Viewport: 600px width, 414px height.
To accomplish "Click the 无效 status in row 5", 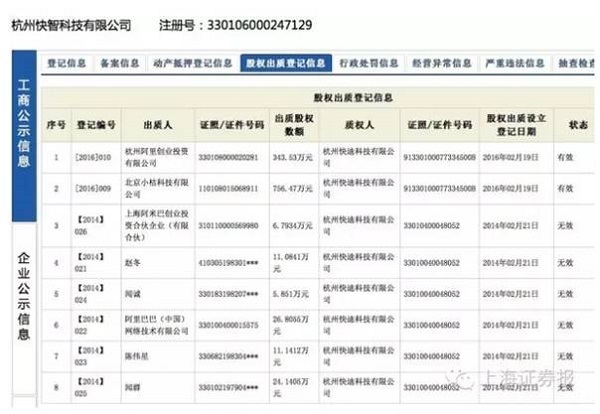I will coord(565,294).
